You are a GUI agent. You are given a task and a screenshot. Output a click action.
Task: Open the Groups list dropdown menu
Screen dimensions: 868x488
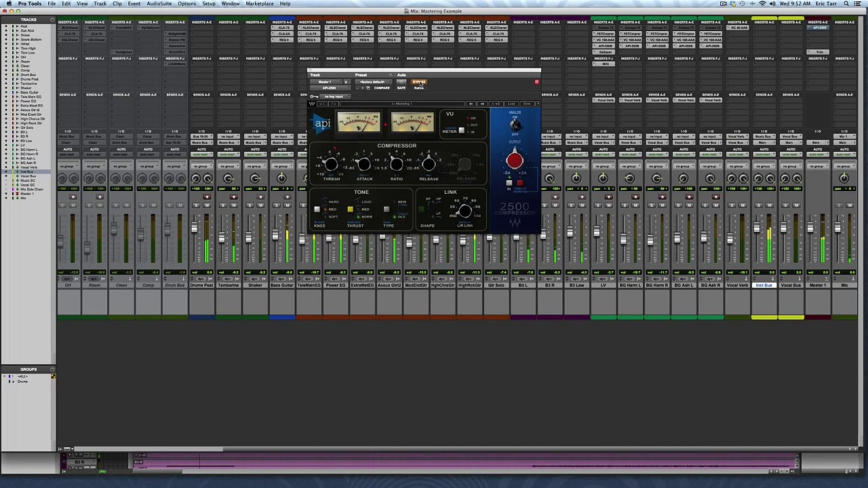click(52, 369)
